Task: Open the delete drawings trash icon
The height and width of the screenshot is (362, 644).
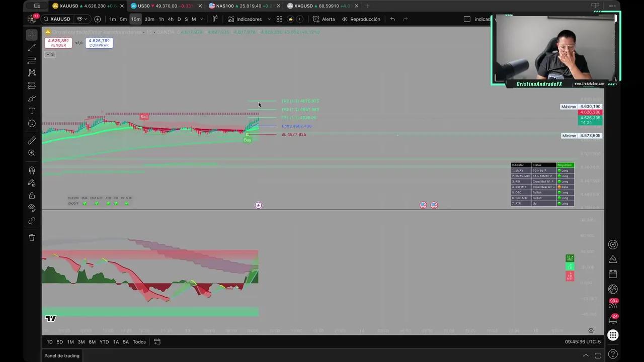Action: (x=32, y=237)
